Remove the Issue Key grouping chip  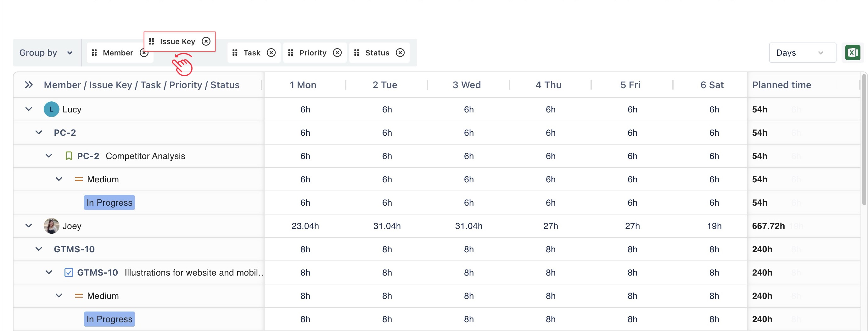point(206,41)
